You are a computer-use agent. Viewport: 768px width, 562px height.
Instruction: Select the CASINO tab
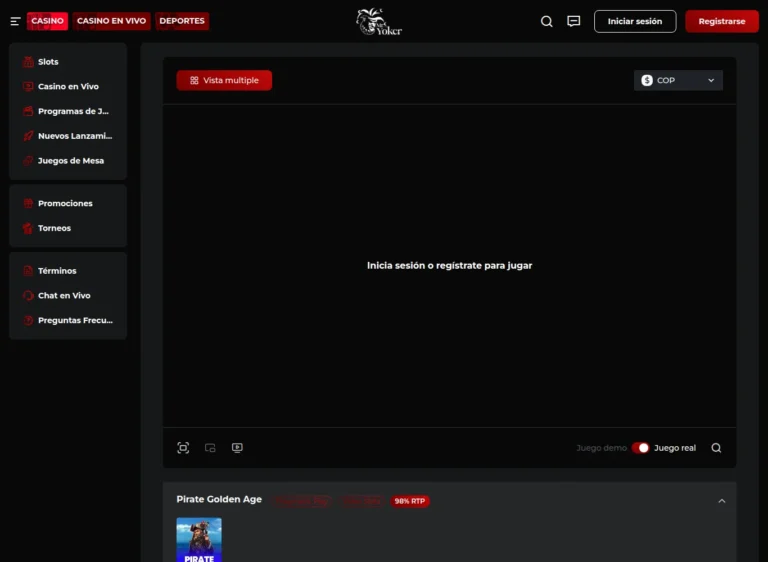[48, 21]
